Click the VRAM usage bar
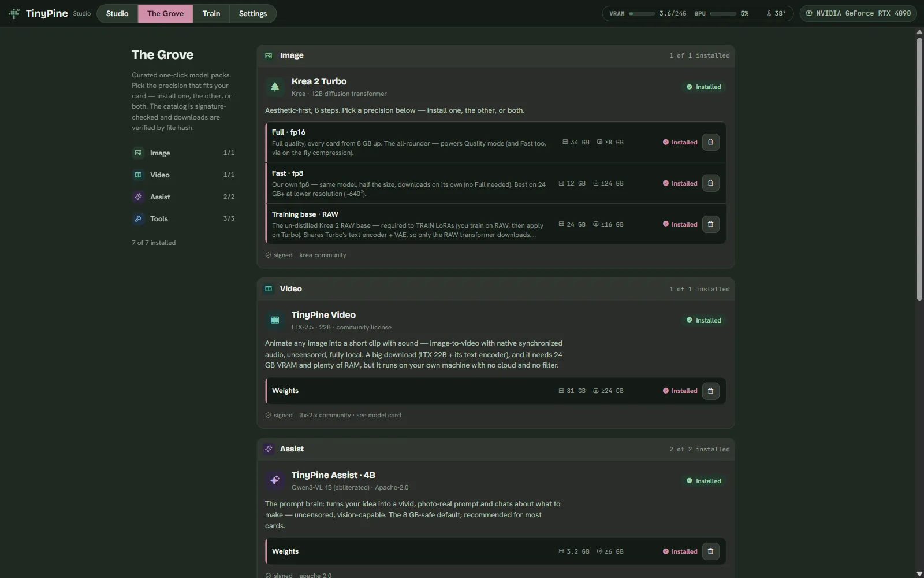 point(642,13)
